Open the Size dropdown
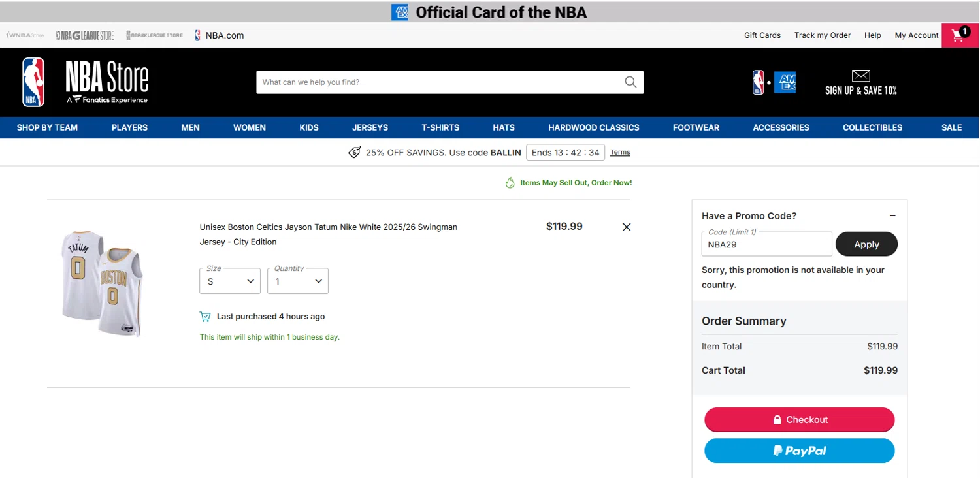This screenshot has width=980, height=478. click(230, 281)
